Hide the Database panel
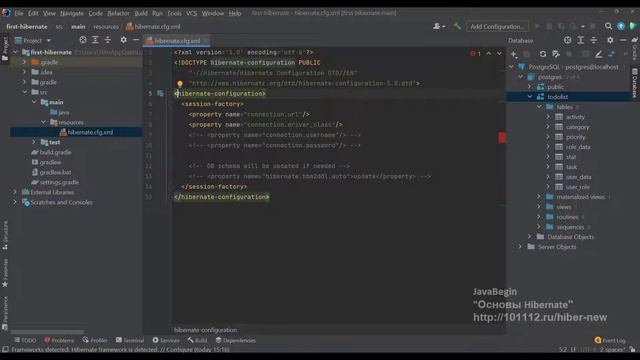Screen dimensions: 640x360 point(623,40)
